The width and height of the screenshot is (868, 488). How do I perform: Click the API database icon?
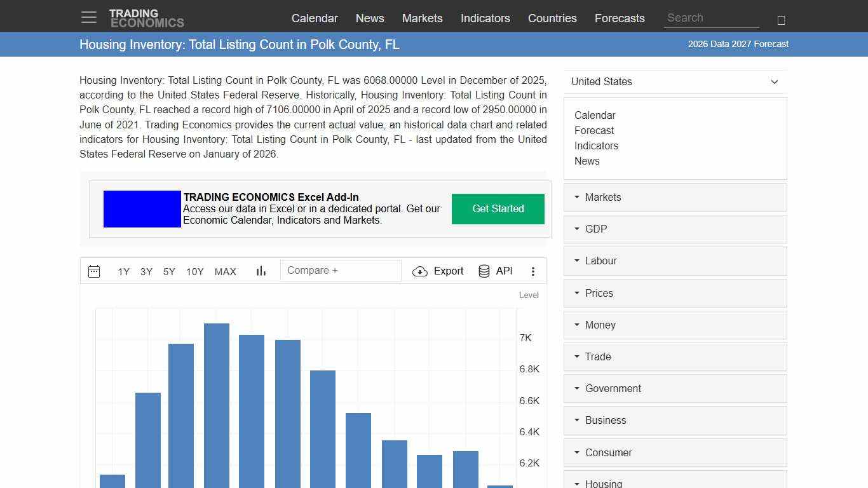pyautogui.click(x=484, y=271)
